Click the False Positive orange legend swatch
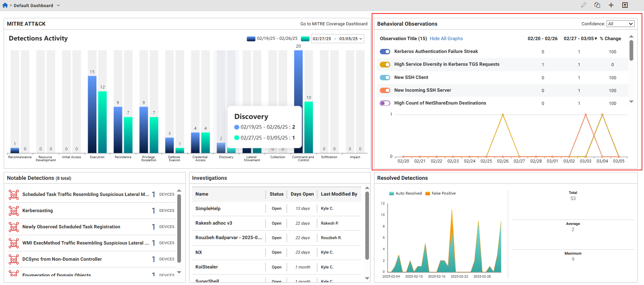Screen dimensions: 644x285 pos(428,194)
